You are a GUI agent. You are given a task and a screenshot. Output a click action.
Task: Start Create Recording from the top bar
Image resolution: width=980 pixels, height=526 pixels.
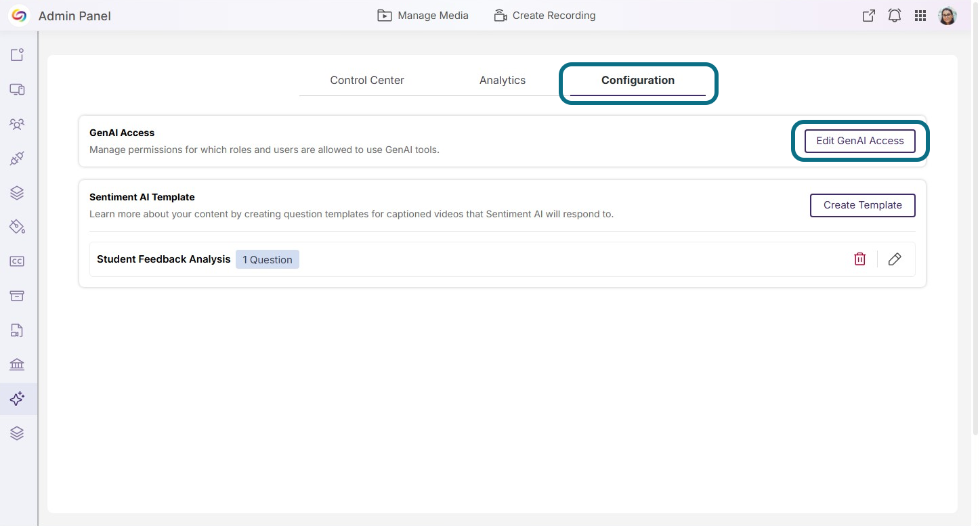(545, 16)
